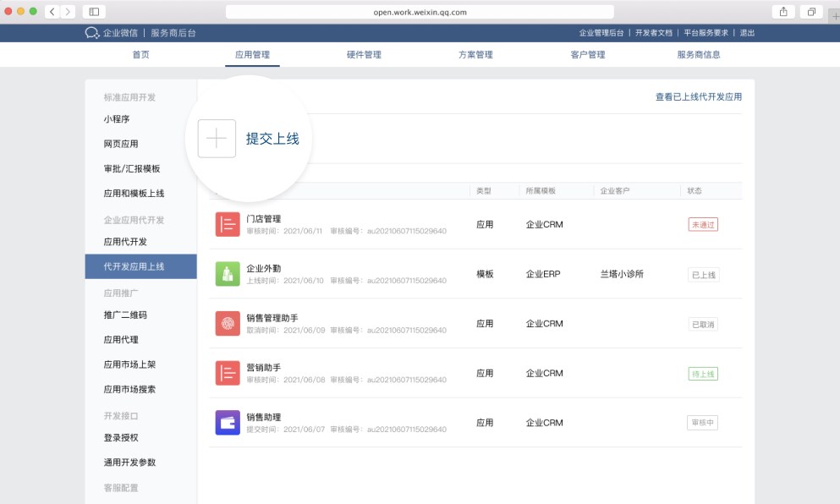
Task: Click the purple 销售助理 wallet icon
Action: pos(228,422)
